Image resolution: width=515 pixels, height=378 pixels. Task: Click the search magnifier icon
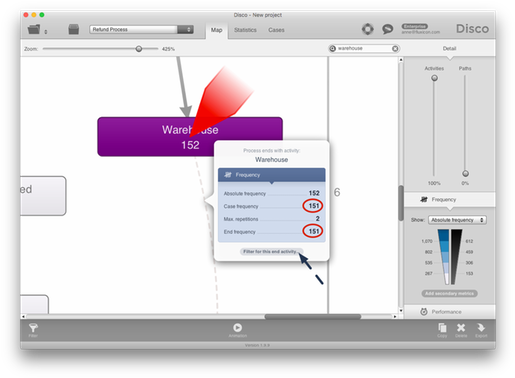click(333, 49)
